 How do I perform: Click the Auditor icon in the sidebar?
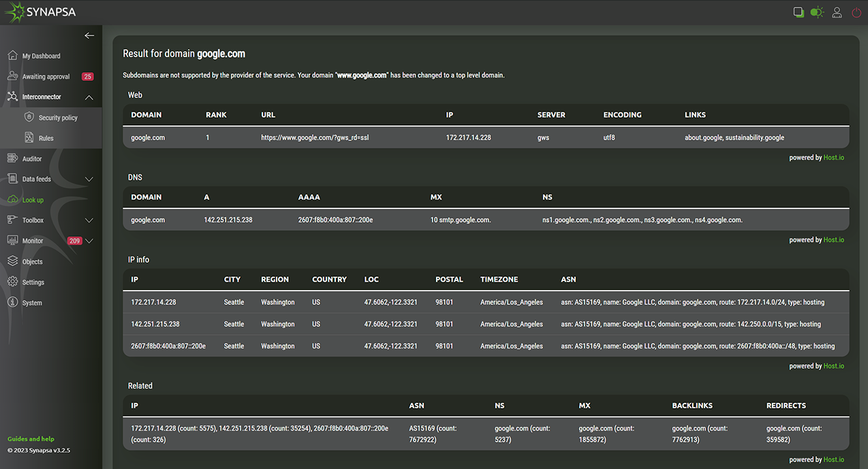(12, 159)
